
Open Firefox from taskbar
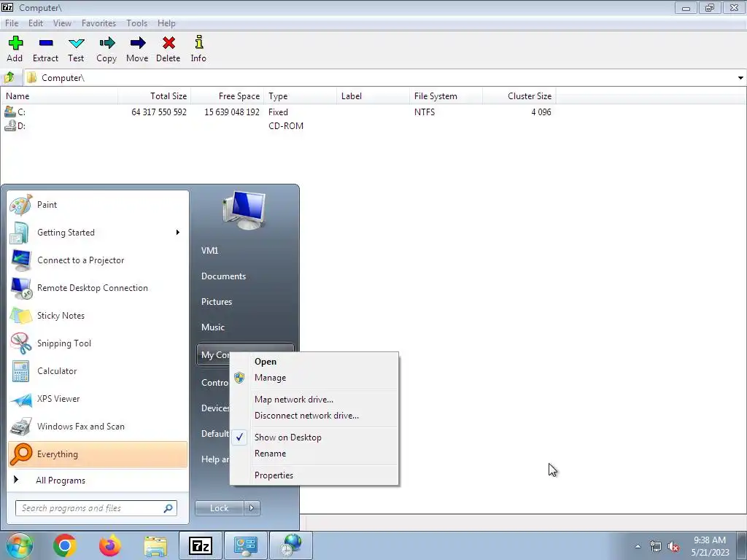coord(110,545)
